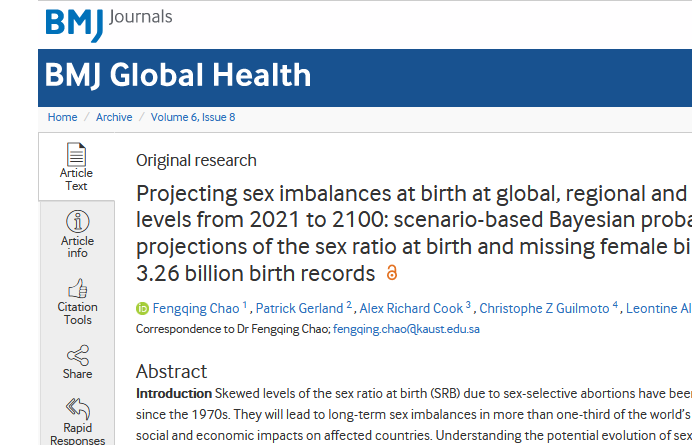
Task: Click the BMJ Journals logo
Action: pos(108,23)
